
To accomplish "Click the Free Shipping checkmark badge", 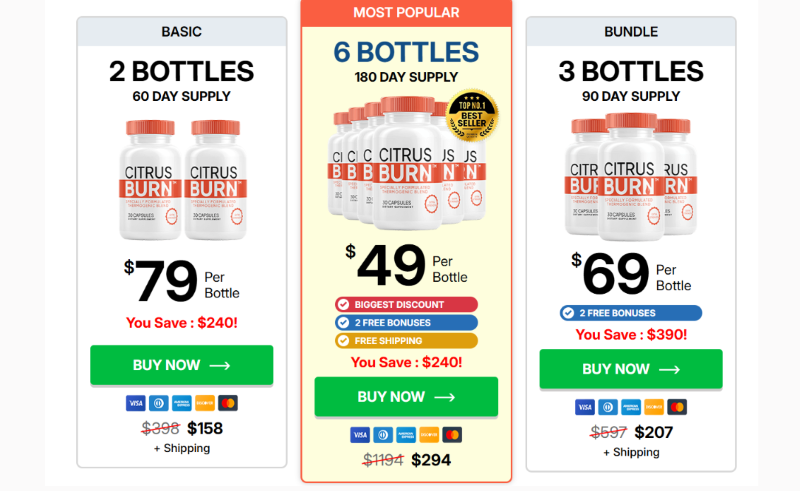I will [x=343, y=341].
